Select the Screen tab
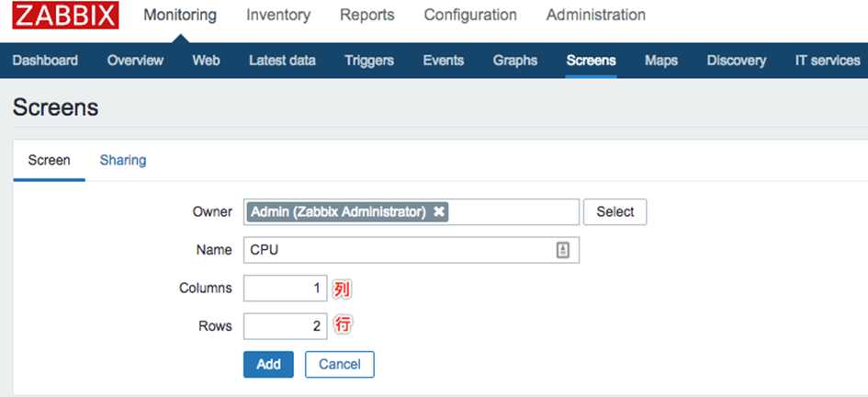 50,161
